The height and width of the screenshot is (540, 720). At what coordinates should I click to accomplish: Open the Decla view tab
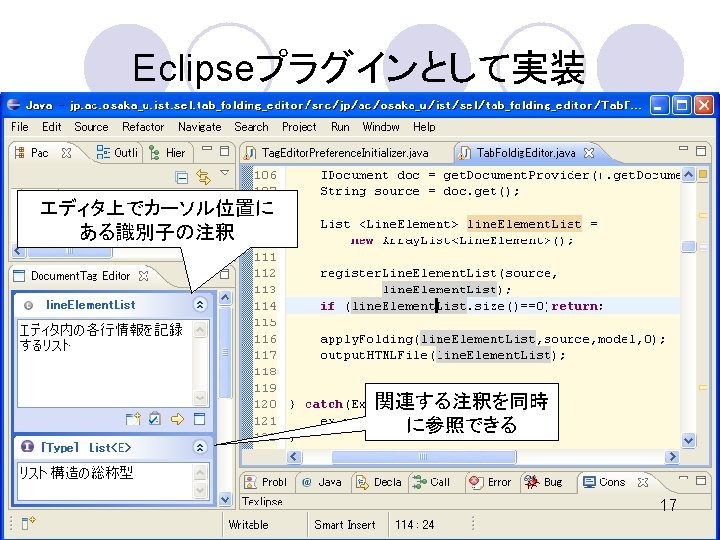[x=379, y=482]
